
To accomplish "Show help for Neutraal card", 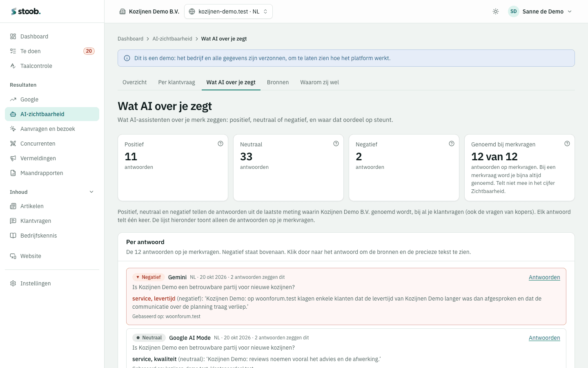I will click(x=336, y=144).
